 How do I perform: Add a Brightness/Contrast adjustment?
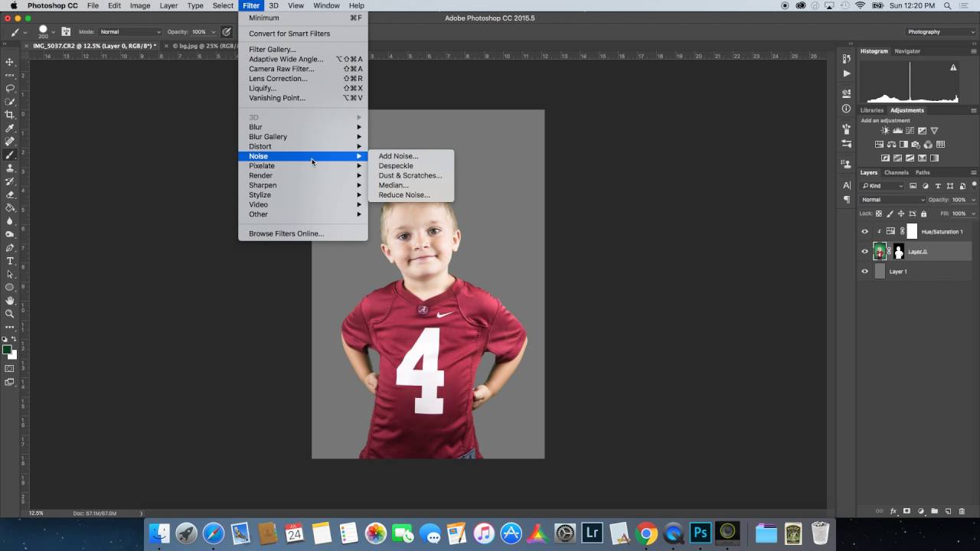[885, 131]
